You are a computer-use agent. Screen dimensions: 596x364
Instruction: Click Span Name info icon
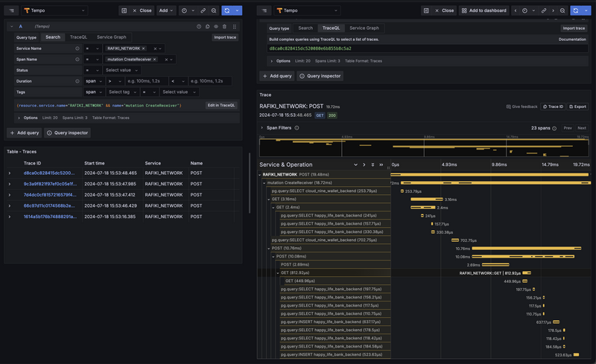(77, 60)
